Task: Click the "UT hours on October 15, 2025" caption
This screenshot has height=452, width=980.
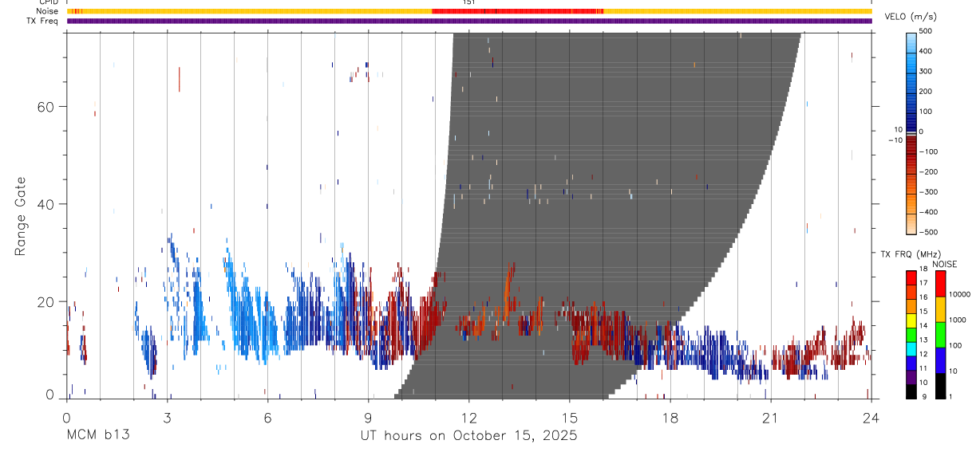Action: point(470,435)
